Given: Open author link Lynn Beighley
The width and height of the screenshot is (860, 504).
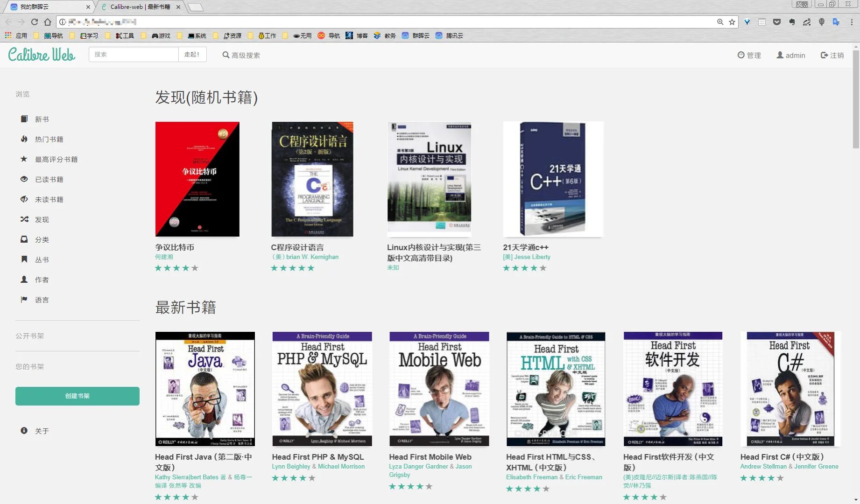Looking at the screenshot, I should pos(291,467).
